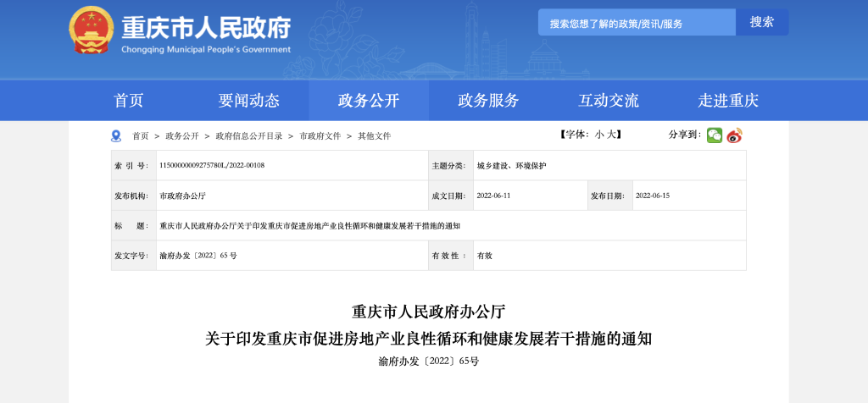
Task: Open the 首页 navigation tab
Action: 129,101
